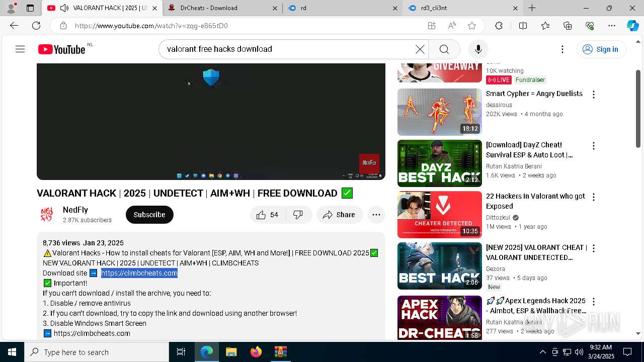Open a new tab
Screen dimensions: 644x362
[x=532, y=8]
